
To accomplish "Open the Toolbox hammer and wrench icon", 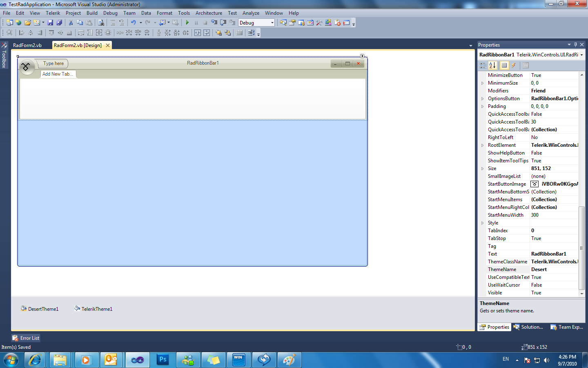I will click(319, 23).
